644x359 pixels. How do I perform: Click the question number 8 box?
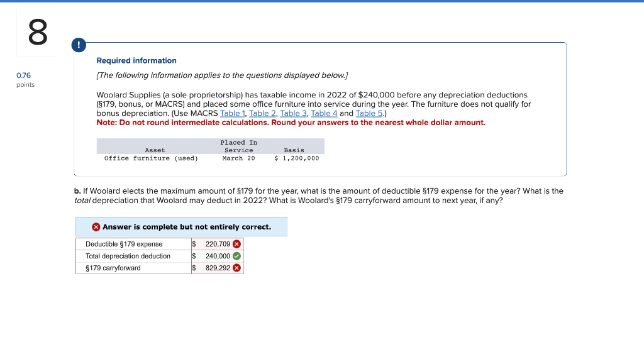pos(38,32)
